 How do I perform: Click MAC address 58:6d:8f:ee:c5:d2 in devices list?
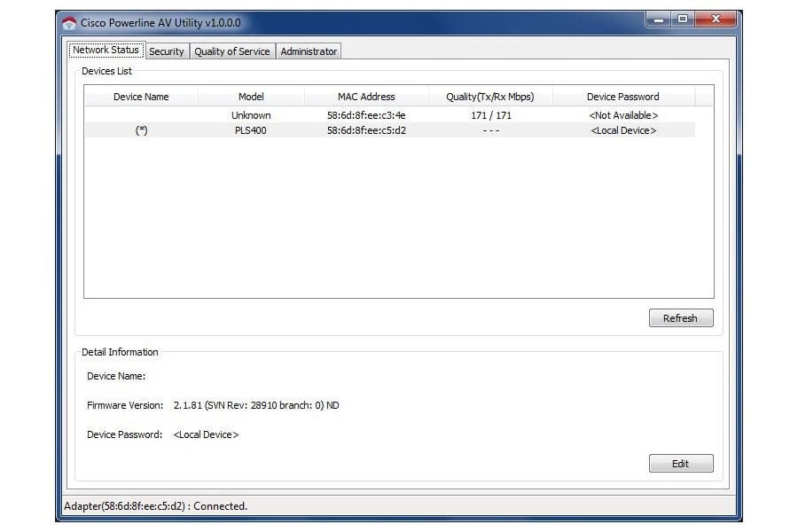[366, 130]
